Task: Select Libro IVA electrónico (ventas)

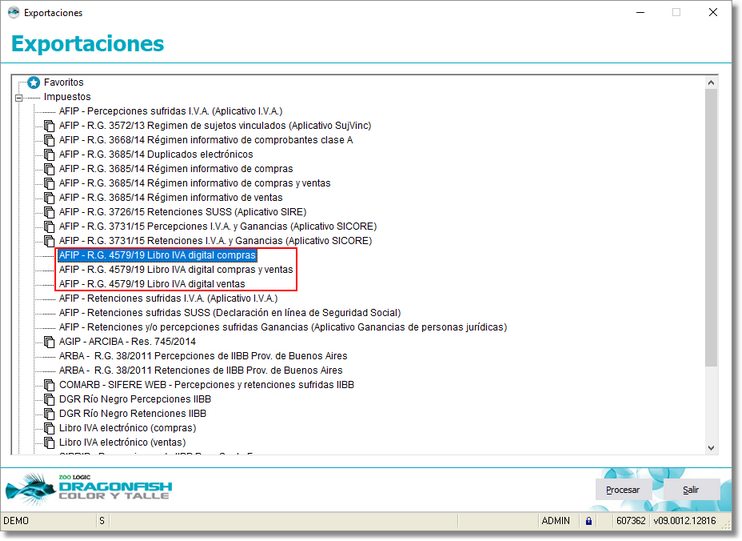Action: 122,443
